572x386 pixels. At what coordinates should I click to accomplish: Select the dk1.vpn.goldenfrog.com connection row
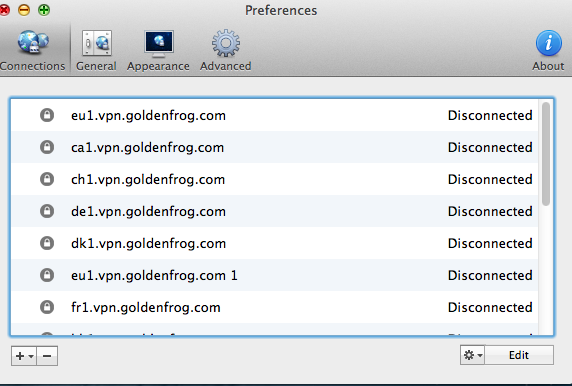[x=274, y=243]
